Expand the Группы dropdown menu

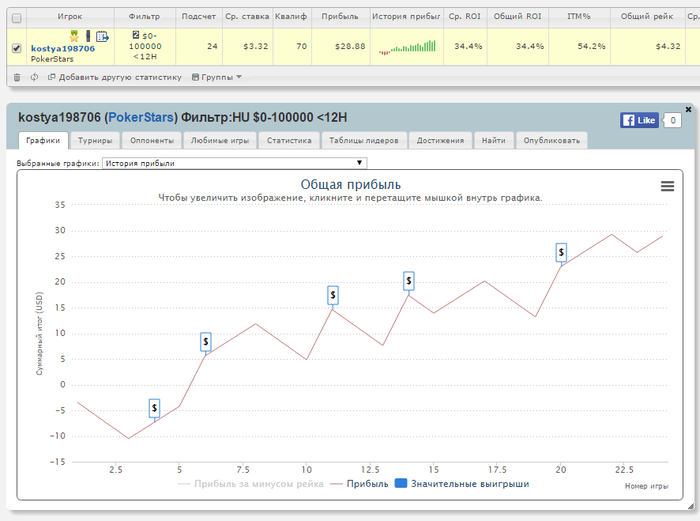(x=216, y=77)
